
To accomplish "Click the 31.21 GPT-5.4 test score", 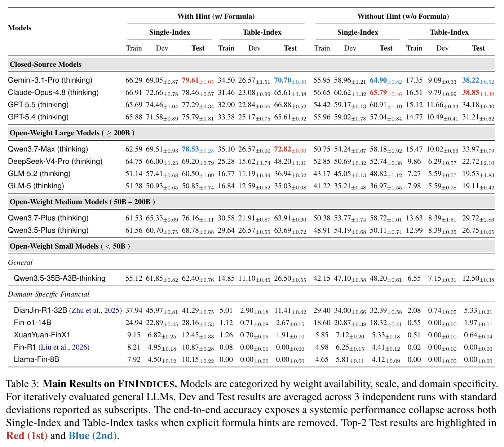I will coord(478,117).
